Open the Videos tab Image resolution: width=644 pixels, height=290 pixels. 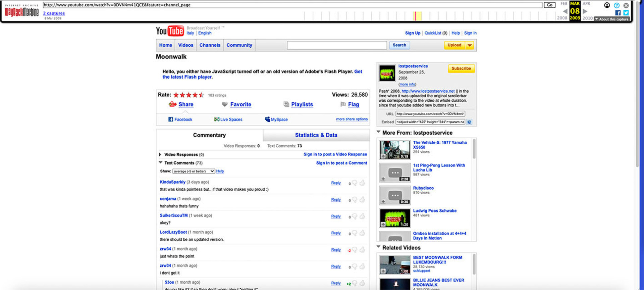[185, 45]
